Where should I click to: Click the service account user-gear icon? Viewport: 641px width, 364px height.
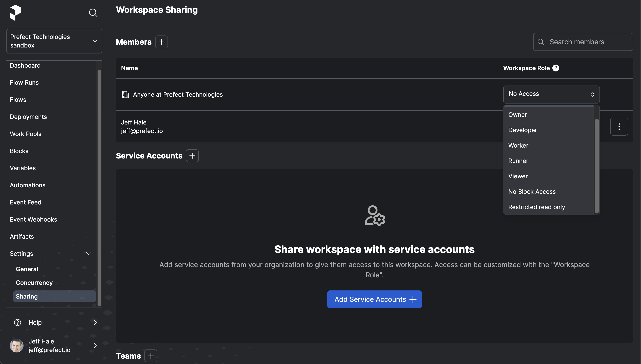(x=375, y=216)
